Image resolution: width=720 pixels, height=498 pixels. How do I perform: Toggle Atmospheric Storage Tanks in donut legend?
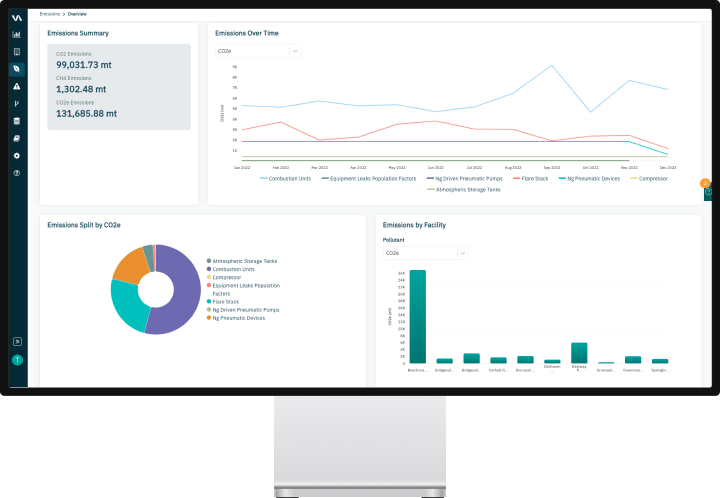pos(242,261)
